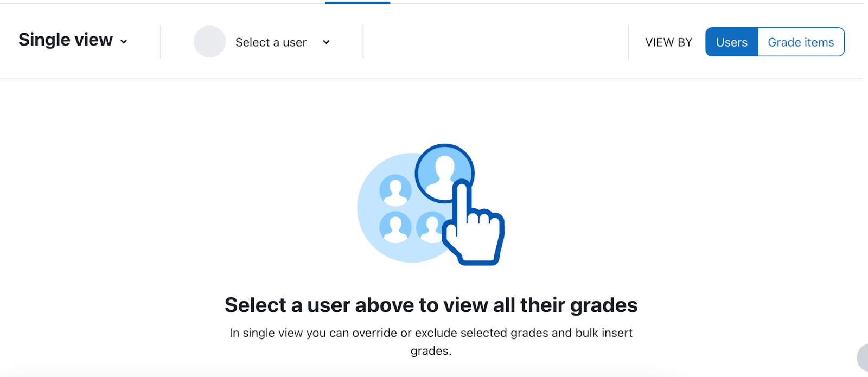Viewport: 868px width, 377px height.
Task: Click the chevron beside Single view
Action: tap(124, 42)
